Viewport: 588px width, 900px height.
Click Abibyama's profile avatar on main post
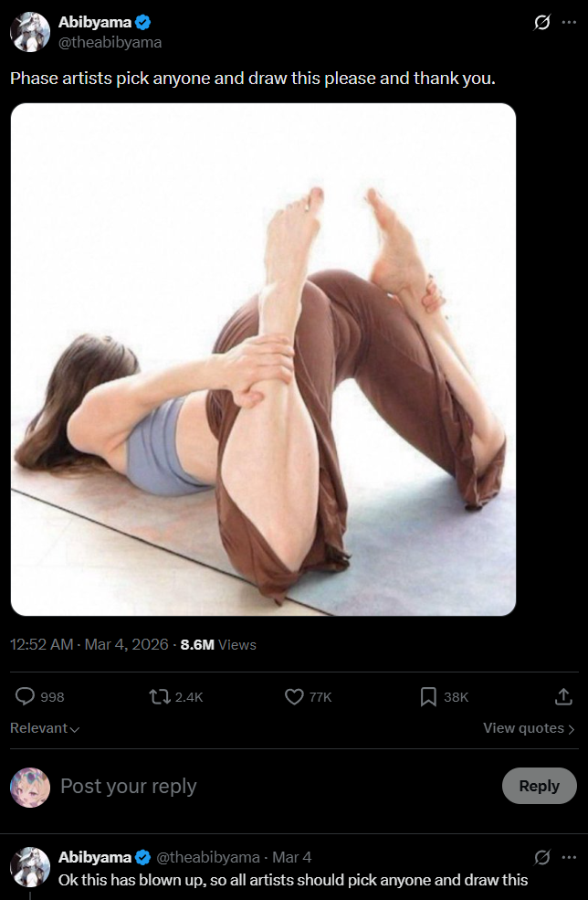click(30, 32)
